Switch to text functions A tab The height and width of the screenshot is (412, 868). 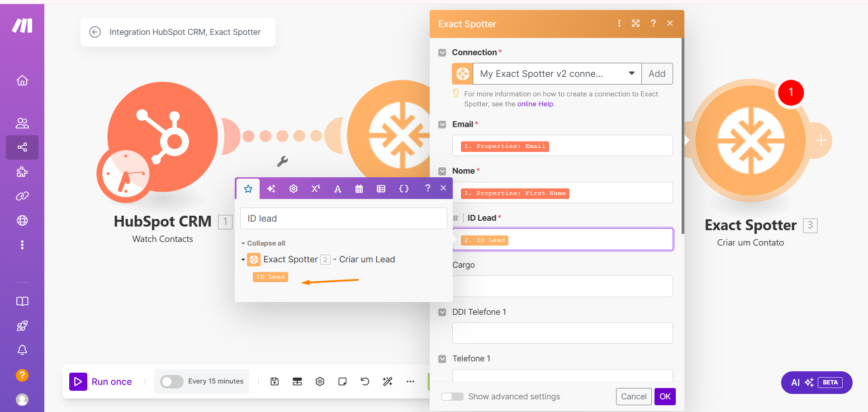337,189
